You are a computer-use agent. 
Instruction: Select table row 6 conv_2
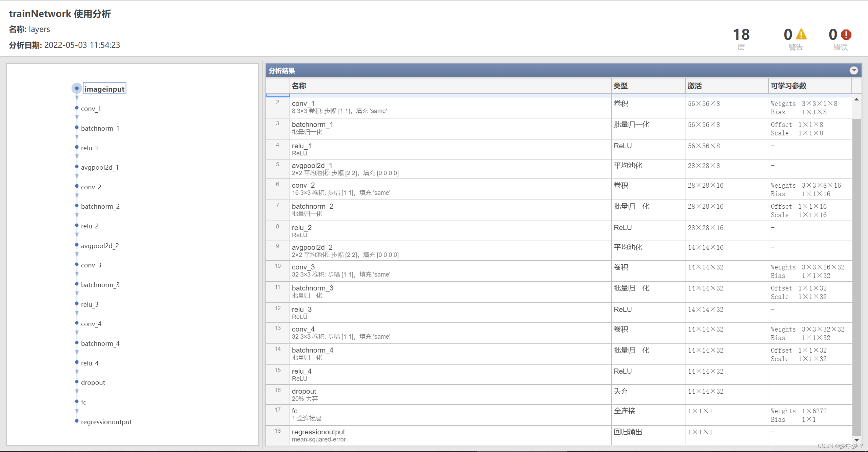pos(559,189)
